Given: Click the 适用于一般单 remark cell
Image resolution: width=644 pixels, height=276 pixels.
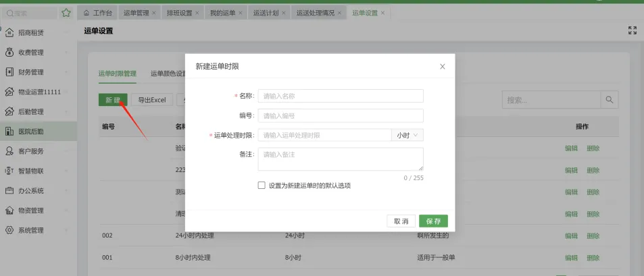Looking at the screenshot, I should coord(436,258).
